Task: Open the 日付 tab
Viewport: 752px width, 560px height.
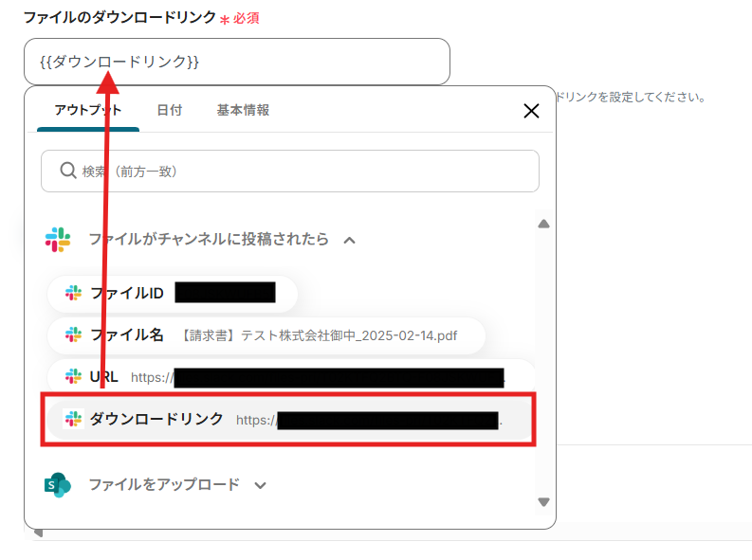Action: click(170, 110)
